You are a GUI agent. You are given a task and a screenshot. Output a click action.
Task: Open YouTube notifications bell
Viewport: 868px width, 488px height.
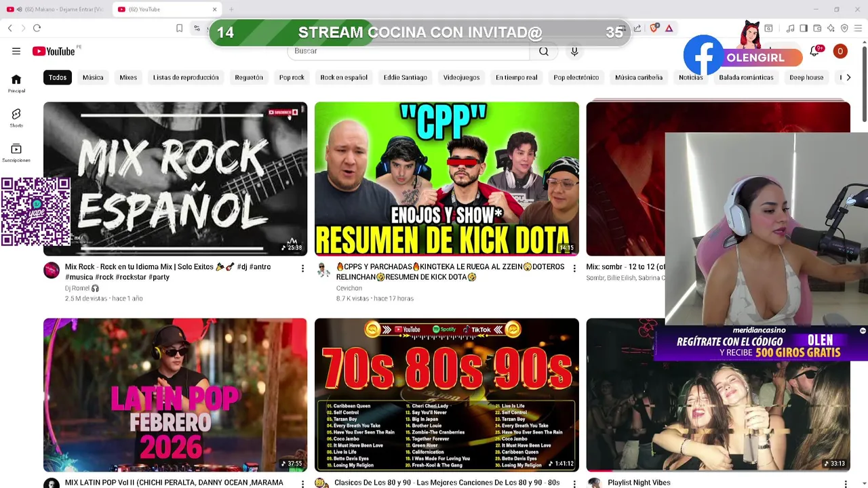[814, 52]
